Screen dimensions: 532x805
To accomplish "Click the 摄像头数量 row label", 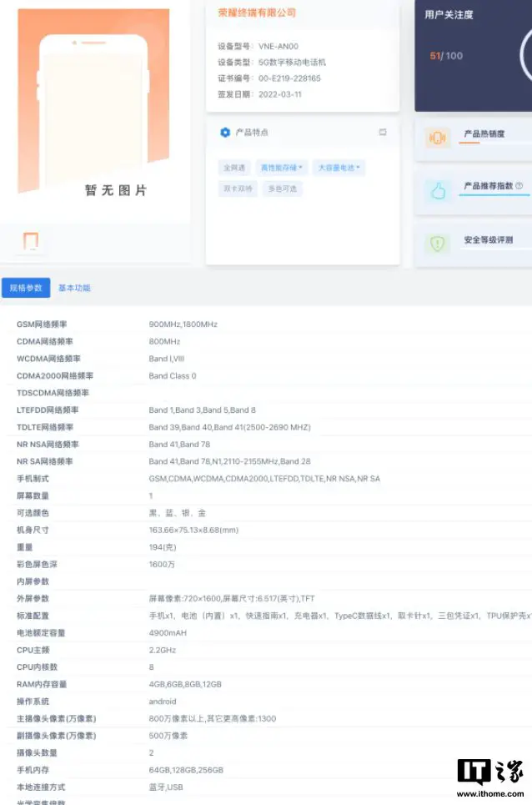I will 37,753.
